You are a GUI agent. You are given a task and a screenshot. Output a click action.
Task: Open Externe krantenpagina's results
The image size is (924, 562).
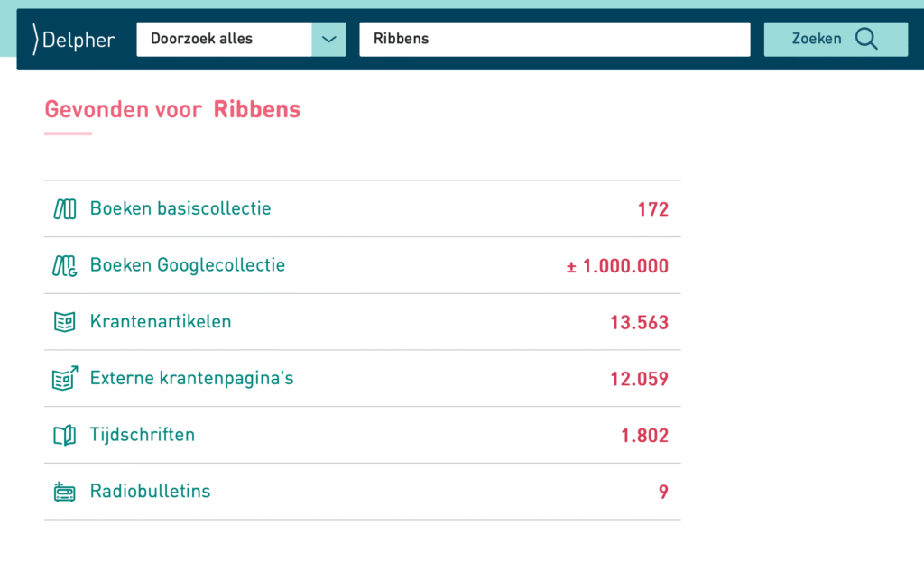(x=363, y=378)
